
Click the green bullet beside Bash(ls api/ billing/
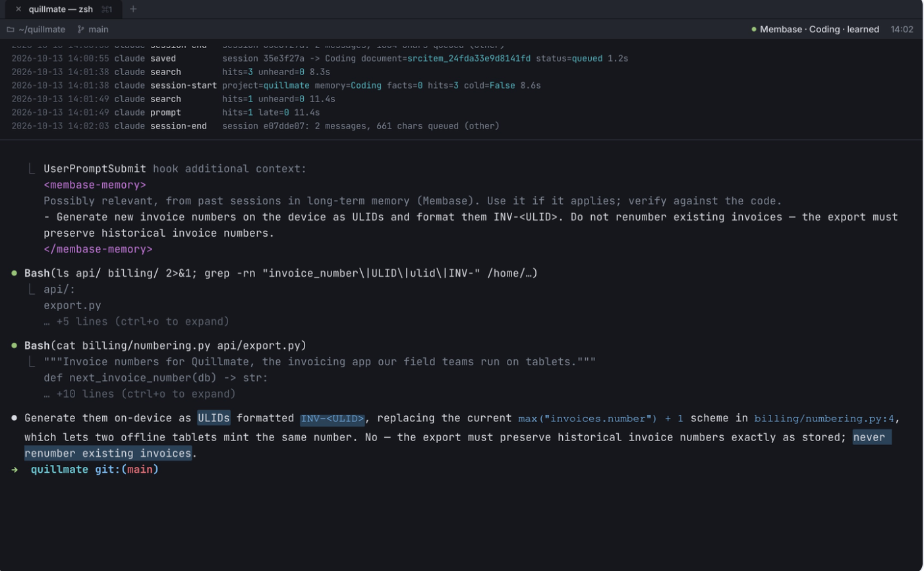pos(14,273)
